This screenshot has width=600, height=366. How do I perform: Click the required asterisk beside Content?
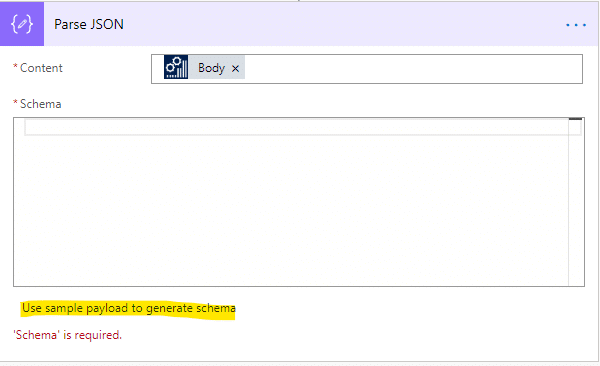coord(15,67)
